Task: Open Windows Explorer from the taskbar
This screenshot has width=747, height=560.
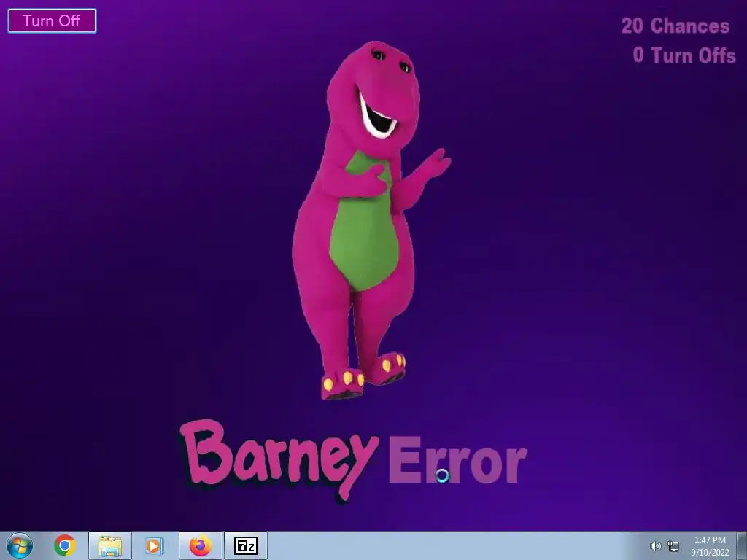Action: coord(110,545)
